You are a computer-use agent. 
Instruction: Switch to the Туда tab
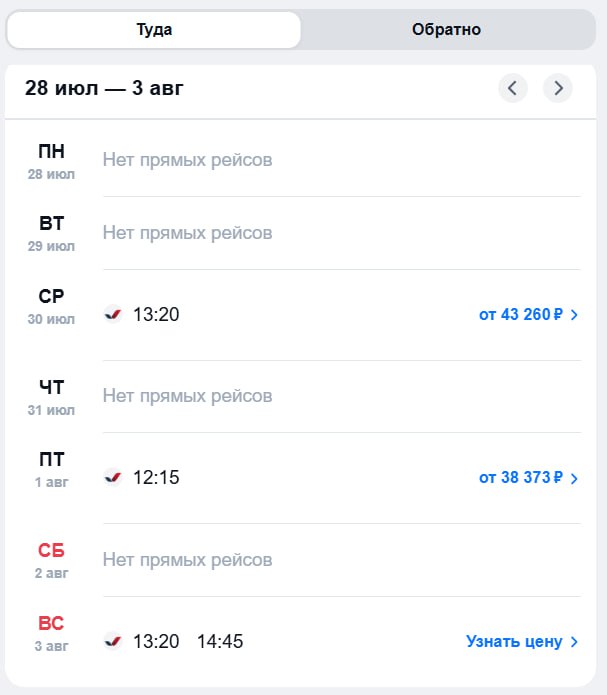pyautogui.click(x=154, y=30)
